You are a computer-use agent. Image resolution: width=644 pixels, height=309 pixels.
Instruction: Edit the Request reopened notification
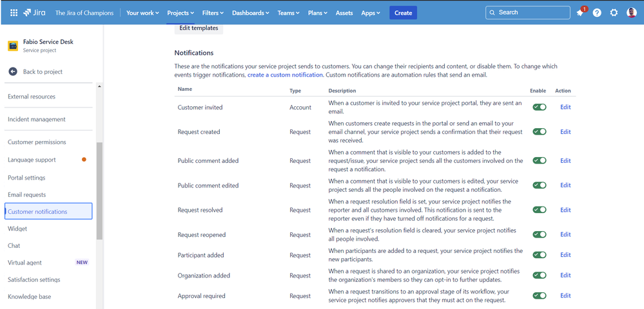pos(565,234)
